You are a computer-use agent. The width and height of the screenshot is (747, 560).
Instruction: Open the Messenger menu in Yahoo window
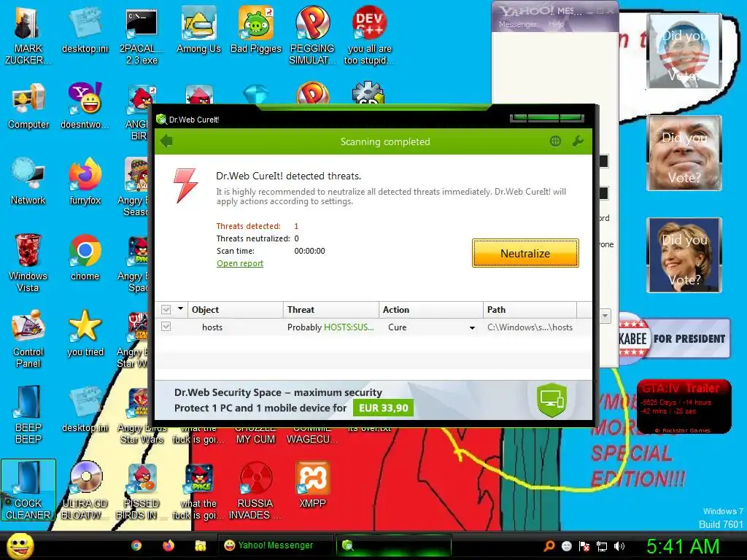tap(517, 24)
